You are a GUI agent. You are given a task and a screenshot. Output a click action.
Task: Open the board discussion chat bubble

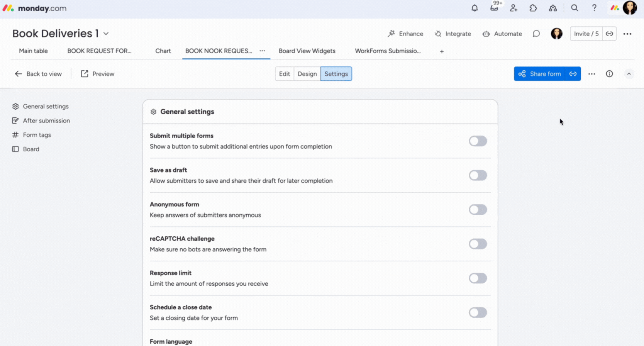(x=536, y=34)
